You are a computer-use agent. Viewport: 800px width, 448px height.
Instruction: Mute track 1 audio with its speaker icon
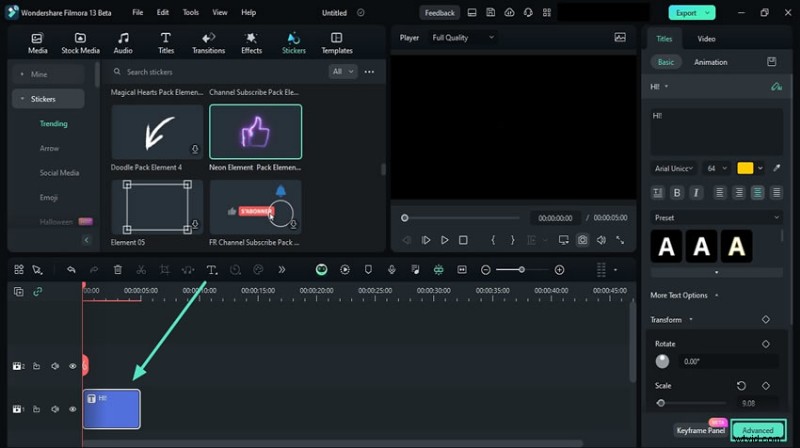(54, 409)
